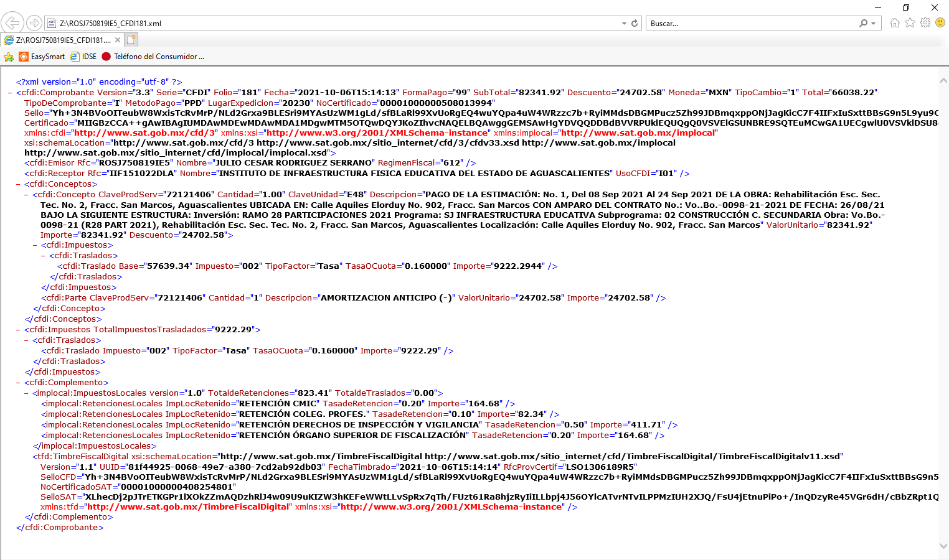Click the xml version declaration line
This screenshot has width=949, height=560.
tap(99, 82)
